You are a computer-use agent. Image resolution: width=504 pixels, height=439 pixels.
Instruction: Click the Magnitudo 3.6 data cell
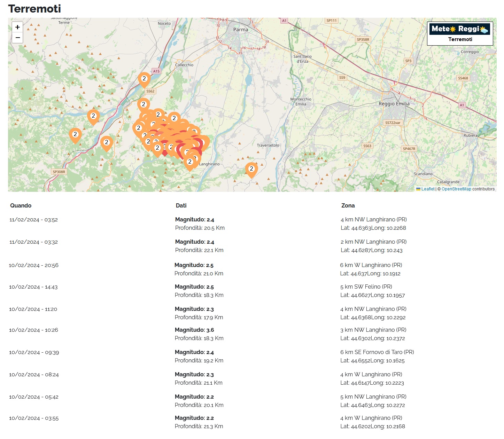pos(194,330)
